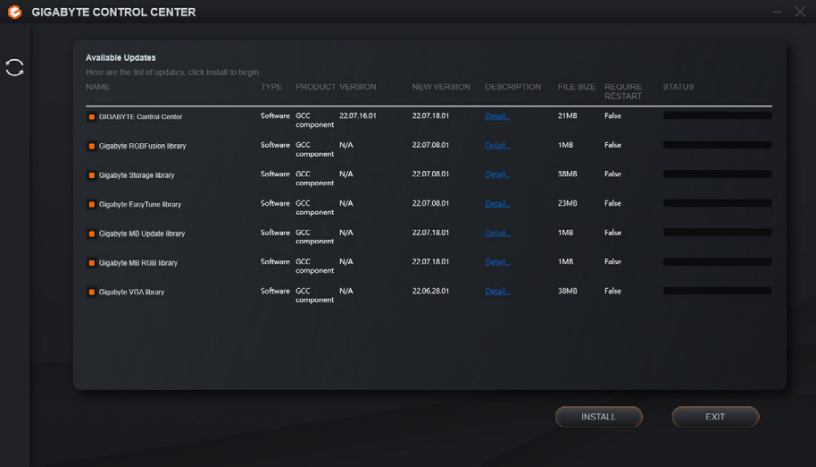Click the NAME column header

pyautogui.click(x=97, y=87)
